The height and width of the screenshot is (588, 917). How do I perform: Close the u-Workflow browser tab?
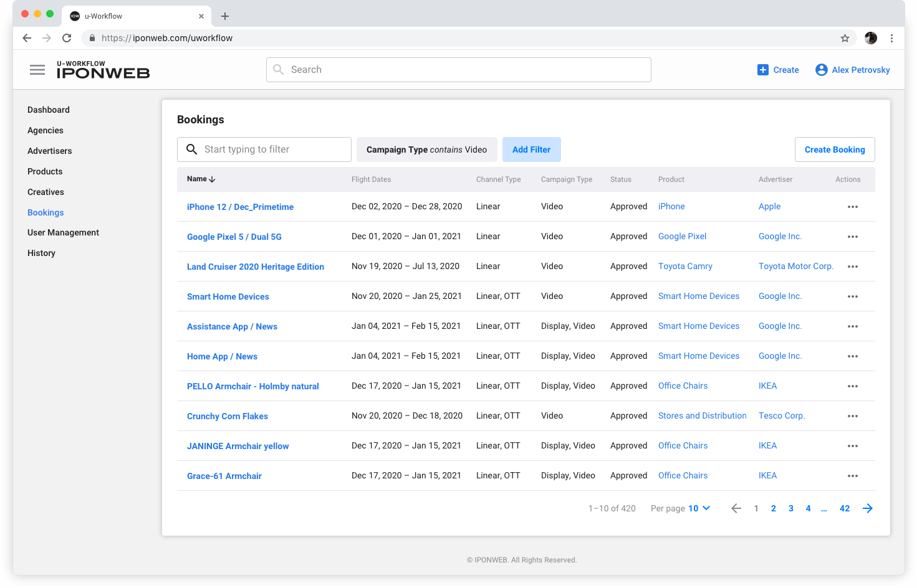tap(201, 16)
